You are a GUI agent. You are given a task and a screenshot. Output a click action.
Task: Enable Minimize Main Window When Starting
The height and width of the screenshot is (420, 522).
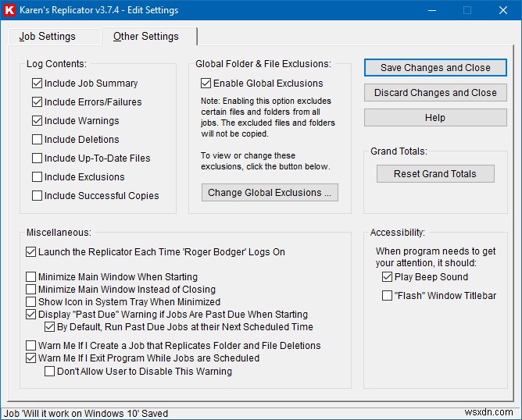tap(31, 276)
